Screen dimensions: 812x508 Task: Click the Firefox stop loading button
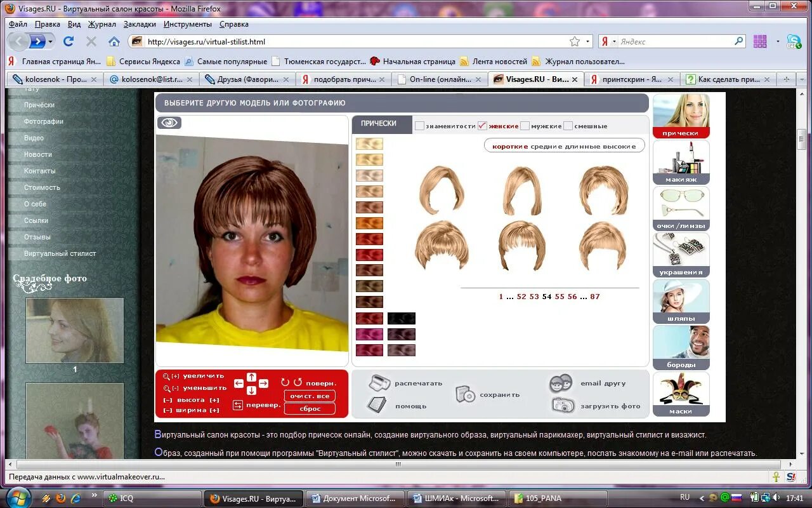point(91,41)
